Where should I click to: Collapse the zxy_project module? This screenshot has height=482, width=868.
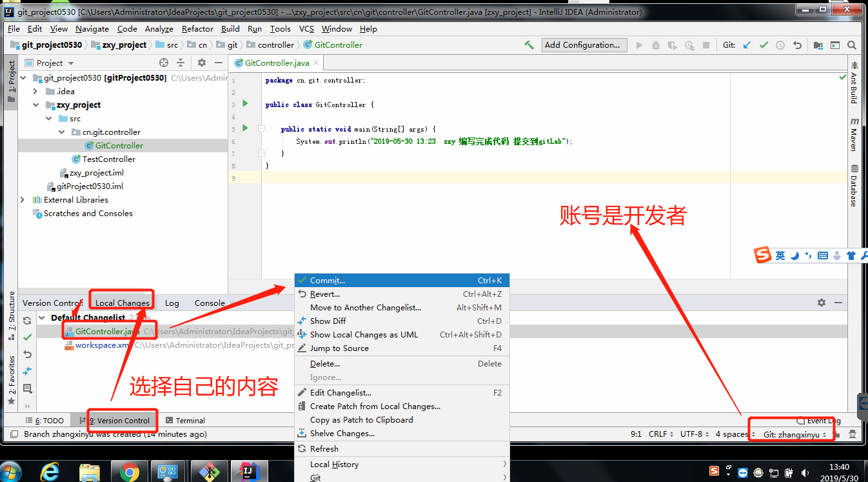(36, 105)
